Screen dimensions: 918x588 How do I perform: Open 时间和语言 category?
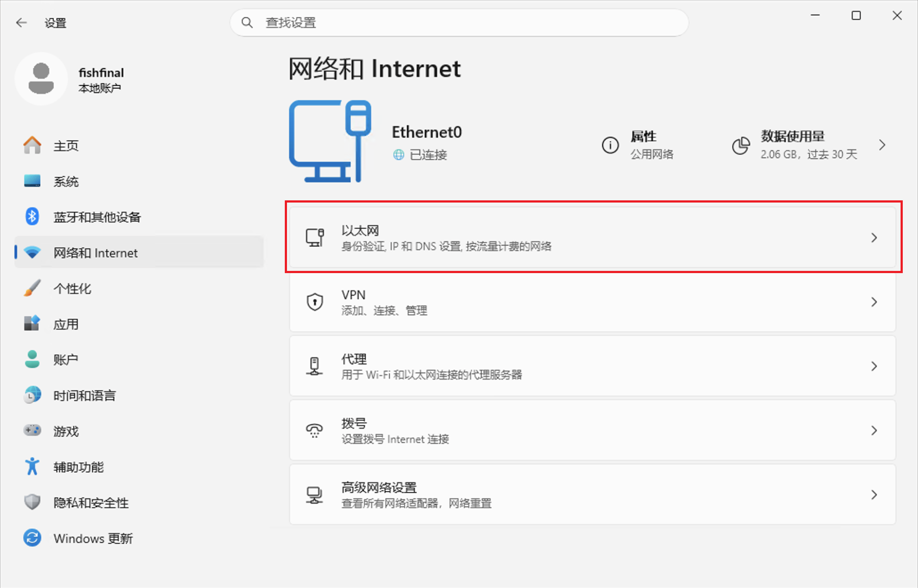[x=139, y=395]
